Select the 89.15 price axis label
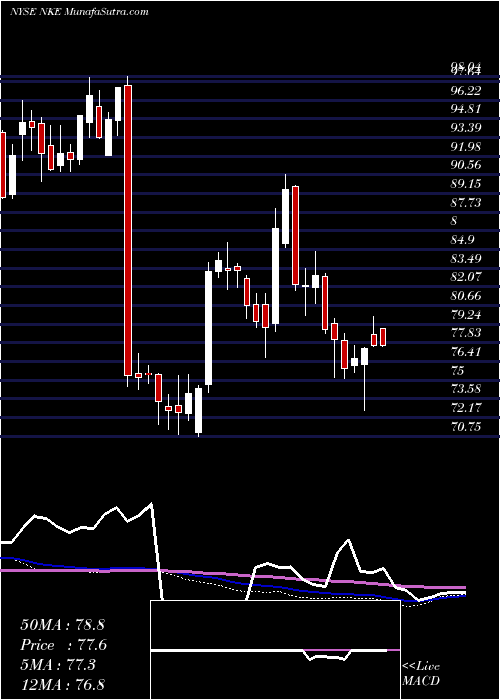Image resolution: width=500 pixels, height=700 pixels. point(467,184)
